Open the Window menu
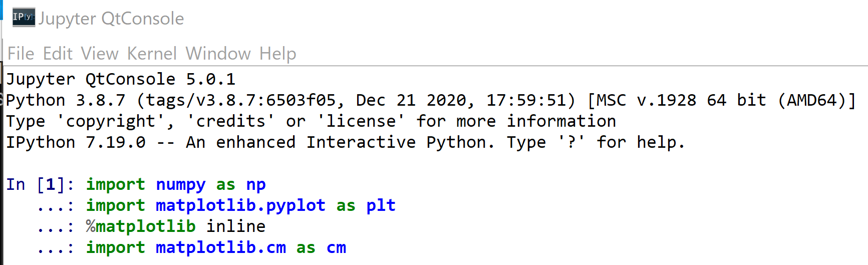The height and width of the screenshot is (265, 868). click(218, 54)
